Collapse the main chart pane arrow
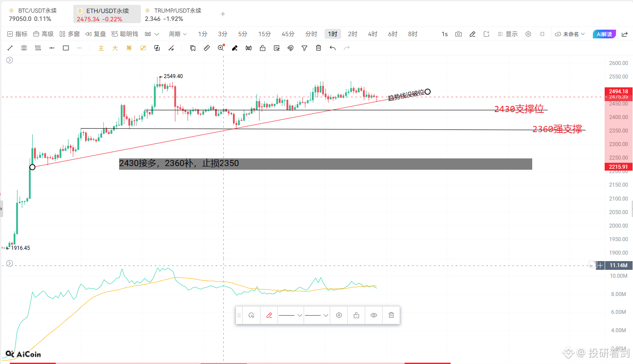 pyautogui.click(x=10, y=60)
